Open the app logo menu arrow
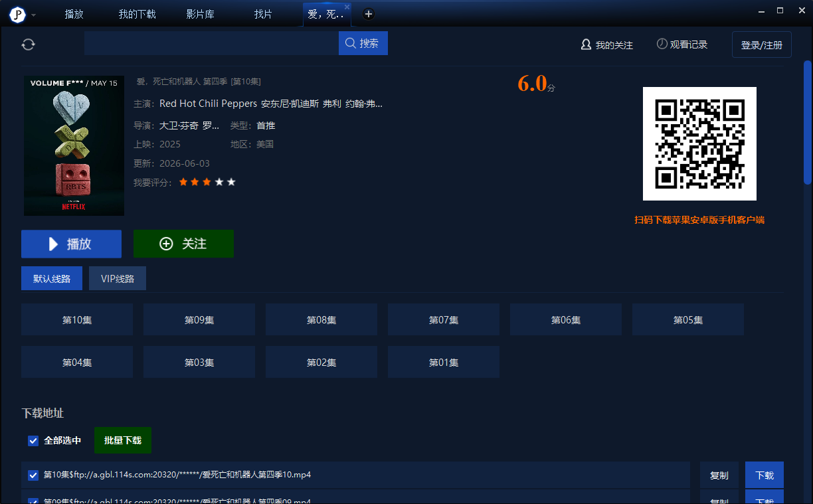This screenshot has height=504, width=813. tap(34, 15)
